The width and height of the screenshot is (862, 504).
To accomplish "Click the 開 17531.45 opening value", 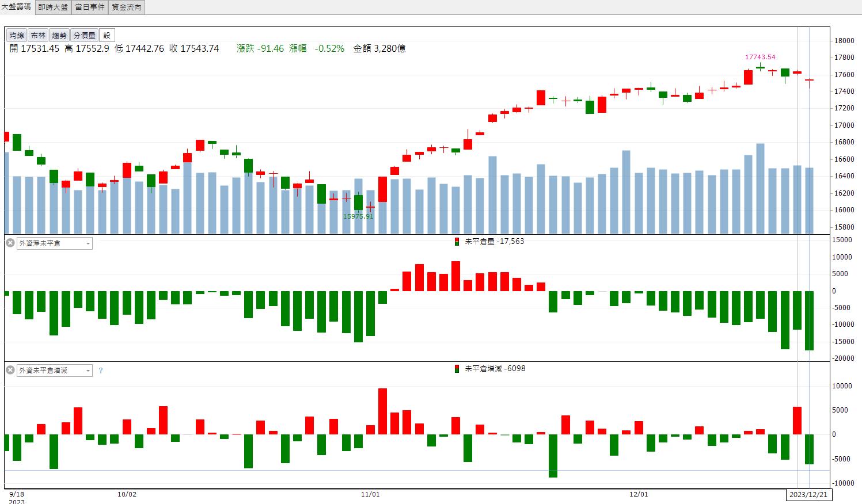I will pos(35,48).
